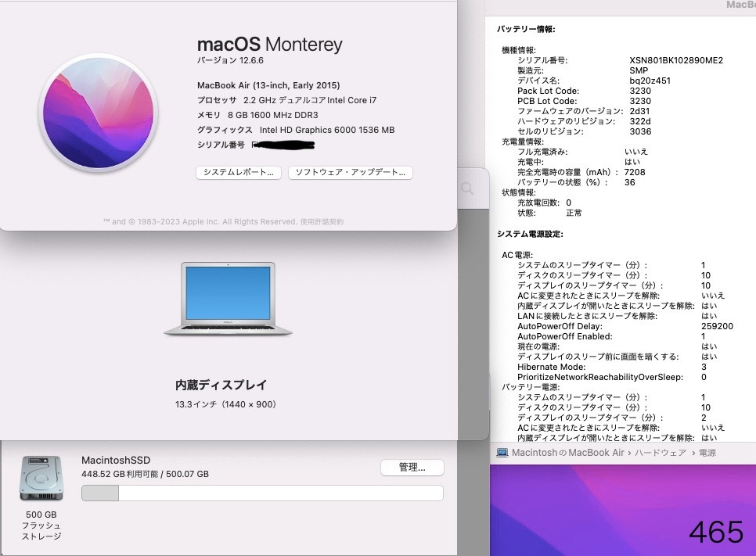Click the MacintoshSSD storage usage bar

coord(262,493)
